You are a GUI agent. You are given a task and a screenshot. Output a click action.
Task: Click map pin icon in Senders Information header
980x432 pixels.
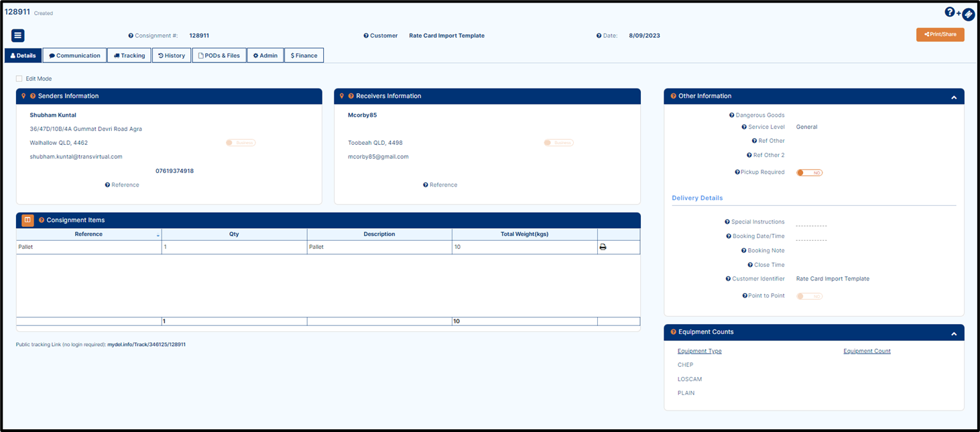tap(23, 96)
